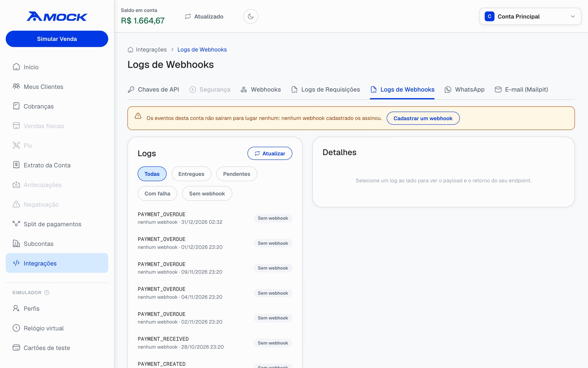Screen dimensions: 588x368
Task: Click the help icon next to SIMULADOR
Action: pos(47,292)
